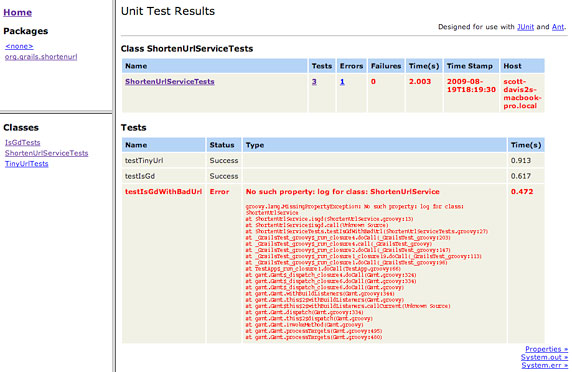Click the testTinyUrl test row name
The image size is (572, 372).
click(x=144, y=160)
